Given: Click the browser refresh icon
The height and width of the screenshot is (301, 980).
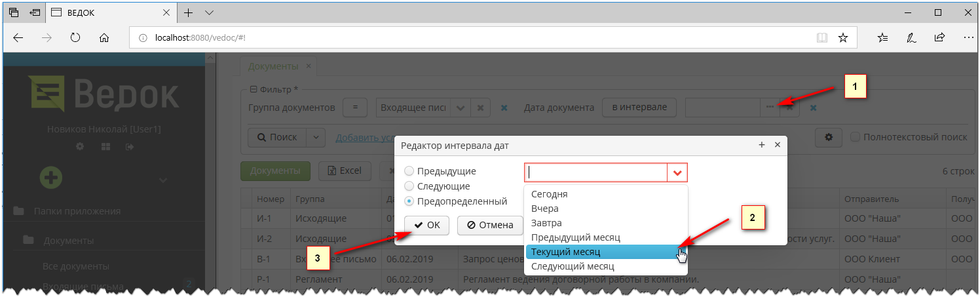Looking at the screenshot, I should click(75, 38).
